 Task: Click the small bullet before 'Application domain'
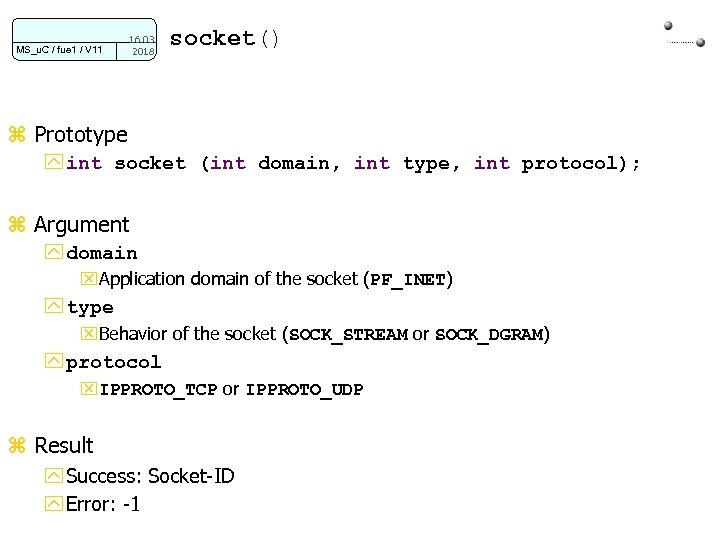click(x=89, y=280)
